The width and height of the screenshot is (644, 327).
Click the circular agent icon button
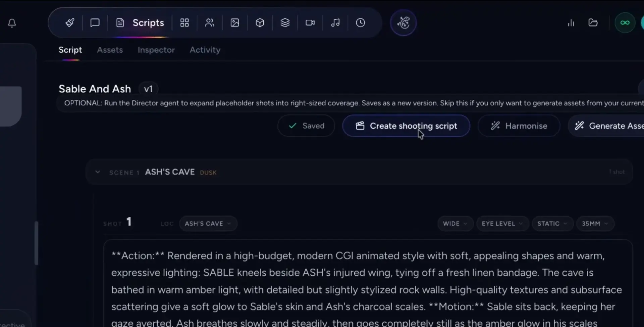(x=403, y=23)
